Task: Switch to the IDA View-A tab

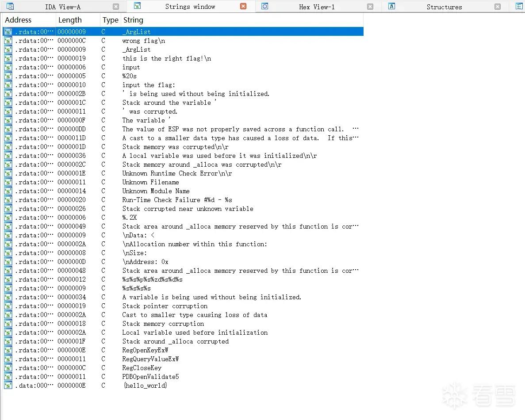Action: pyautogui.click(x=63, y=7)
